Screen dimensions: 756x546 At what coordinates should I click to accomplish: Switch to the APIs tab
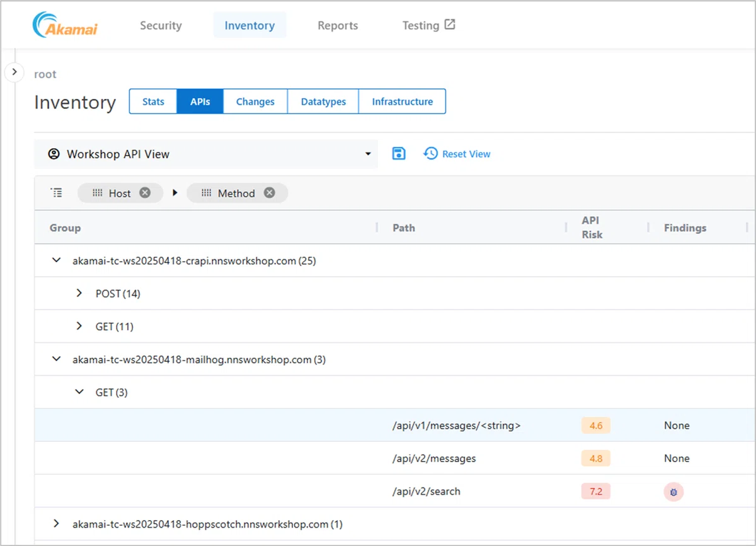coord(200,102)
